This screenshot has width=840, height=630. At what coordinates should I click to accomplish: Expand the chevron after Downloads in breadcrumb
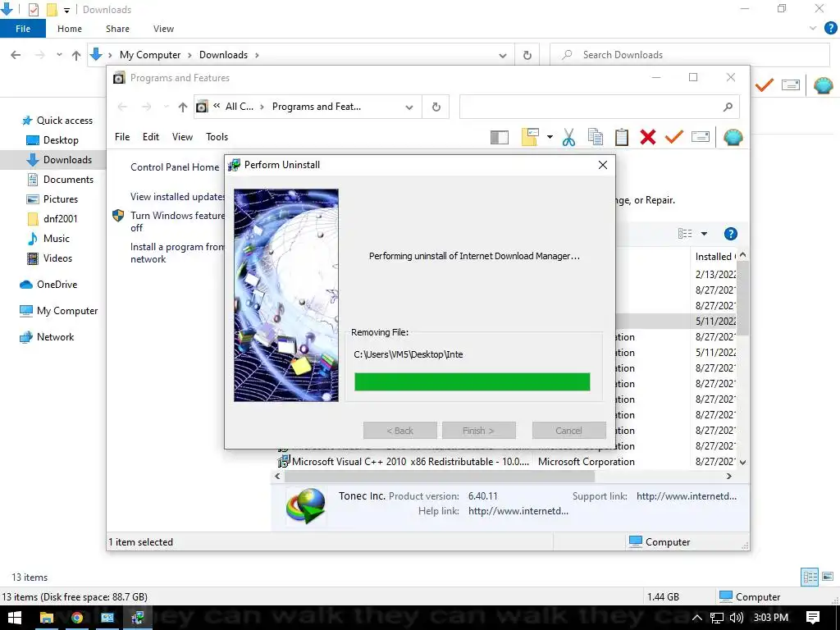click(257, 55)
